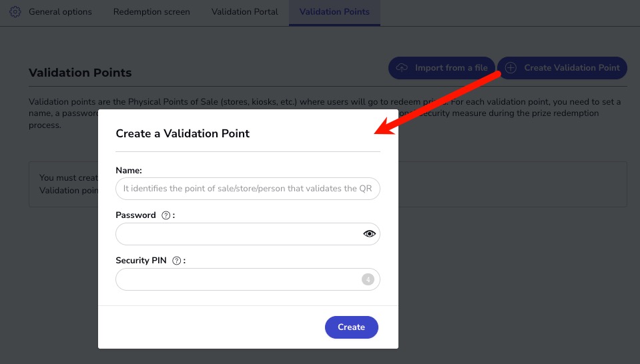Screen dimensions: 640x364
Task: Open the General options tab
Action: click(x=60, y=12)
